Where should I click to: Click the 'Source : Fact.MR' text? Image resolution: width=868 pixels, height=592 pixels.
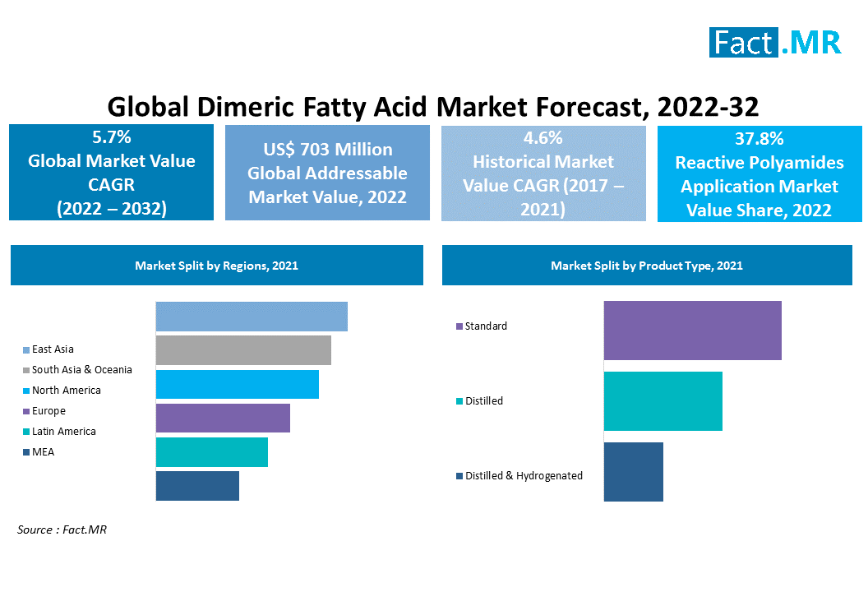(x=62, y=530)
